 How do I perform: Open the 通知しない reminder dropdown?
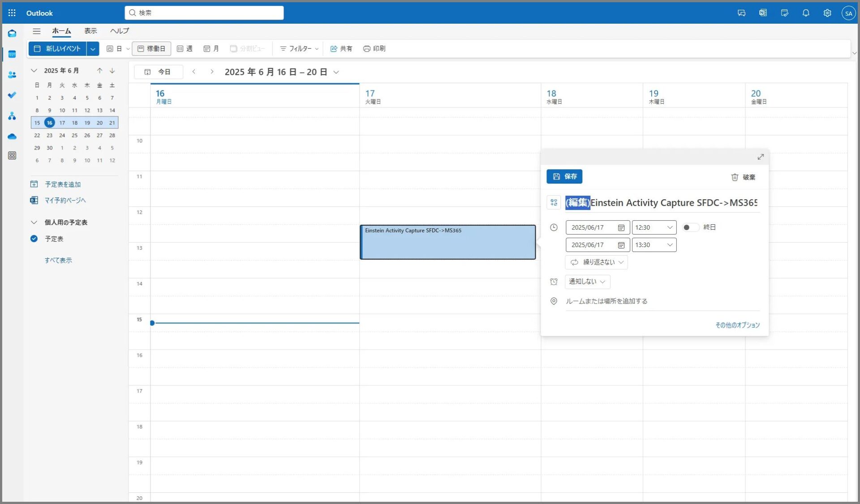pyautogui.click(x=587, y=282)
